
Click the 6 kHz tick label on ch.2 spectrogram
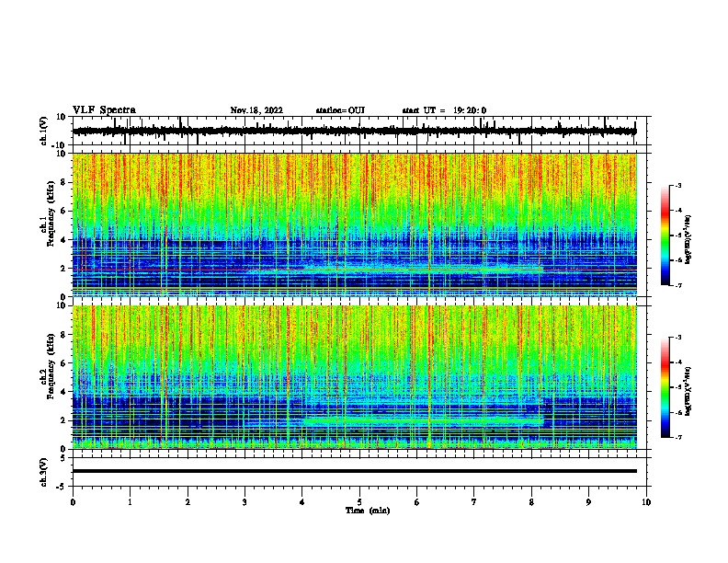(x=63, y=363)
